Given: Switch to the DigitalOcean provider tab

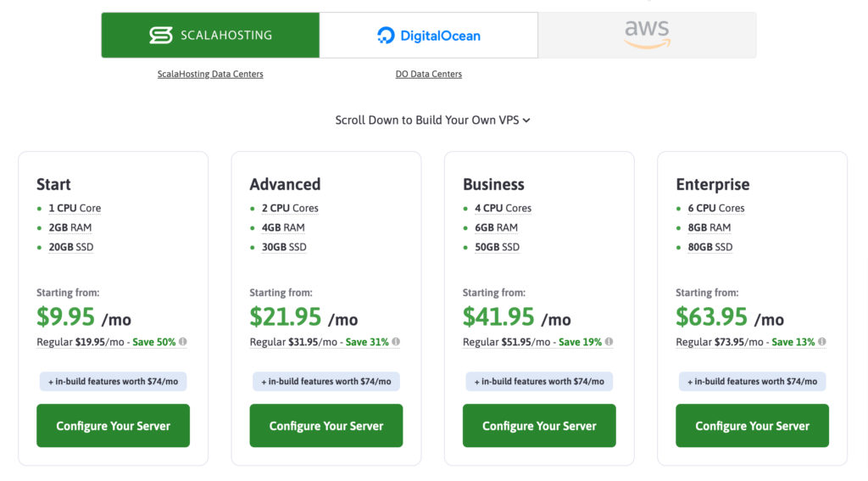Looking at the screenshot, I should pos(428,35).
